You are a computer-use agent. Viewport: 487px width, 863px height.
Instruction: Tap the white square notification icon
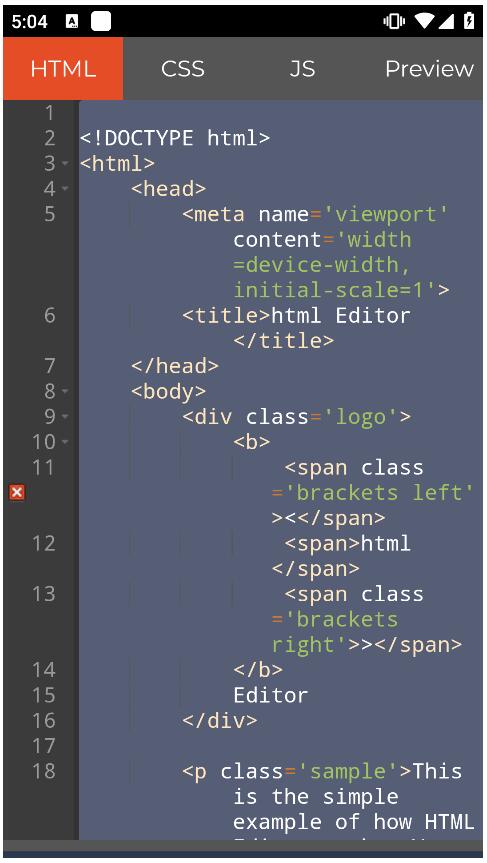(x=101, y=21)
